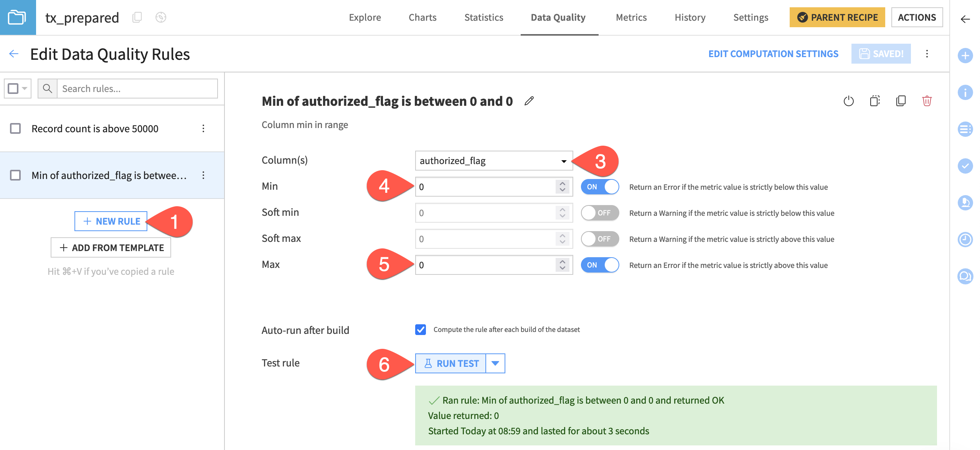This screenshot has width=980, height=450.
Task: Open the list details icon in the right sidebar
Action: [965, 129]
